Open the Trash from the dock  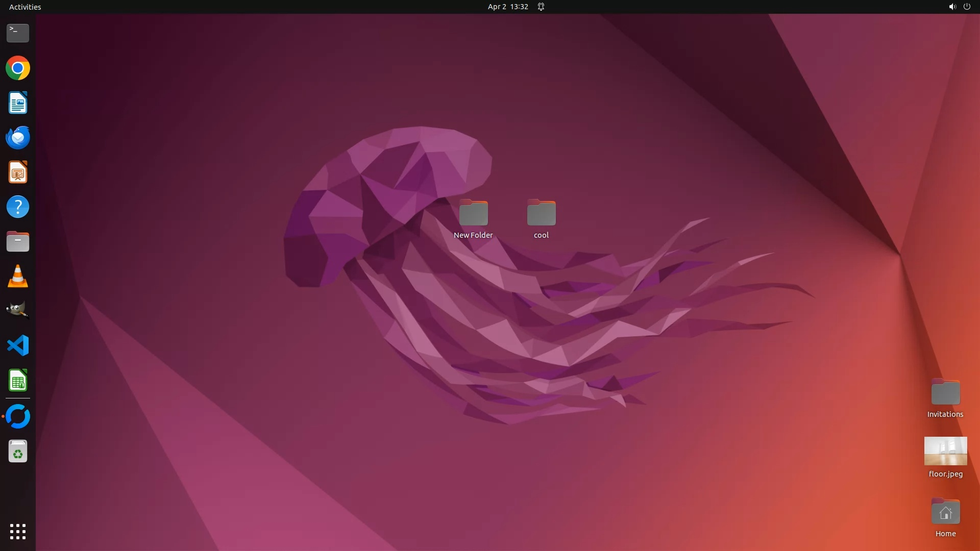(x=18, y=452)
